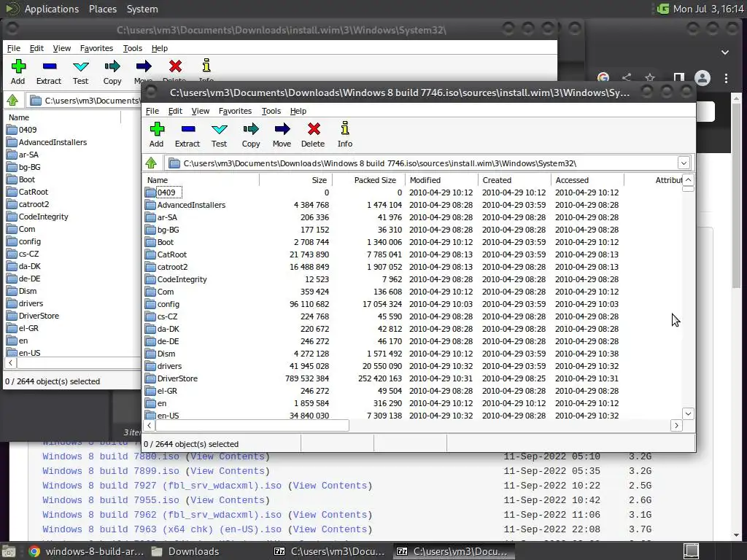This screenshot has width=747, height=560.
Task: Open the Chrome three-dot menu
Action: 726,77
